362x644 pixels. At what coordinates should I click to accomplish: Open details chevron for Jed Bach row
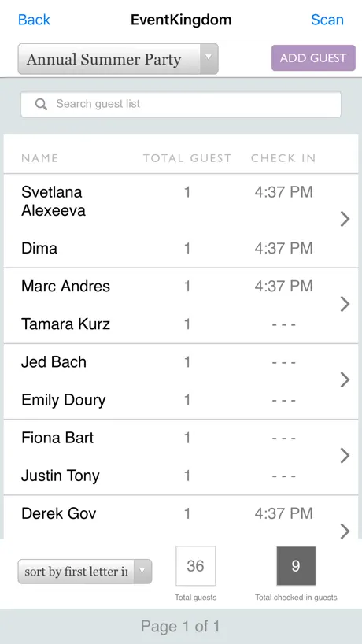[345, 380]
